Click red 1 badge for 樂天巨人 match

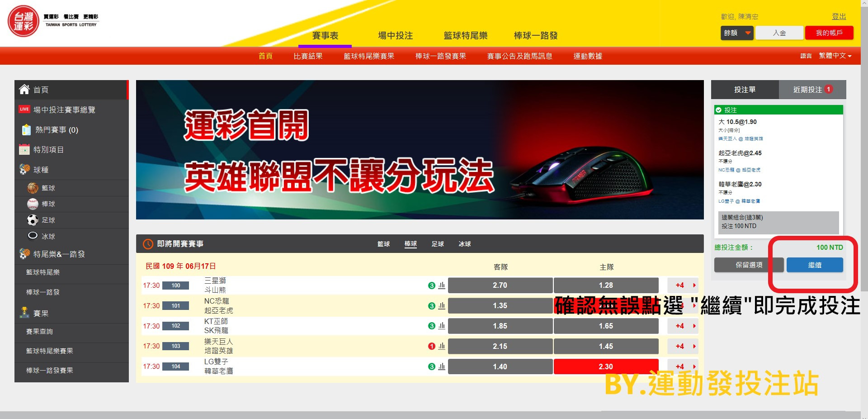pyautogui.click(x=431, y=346)
